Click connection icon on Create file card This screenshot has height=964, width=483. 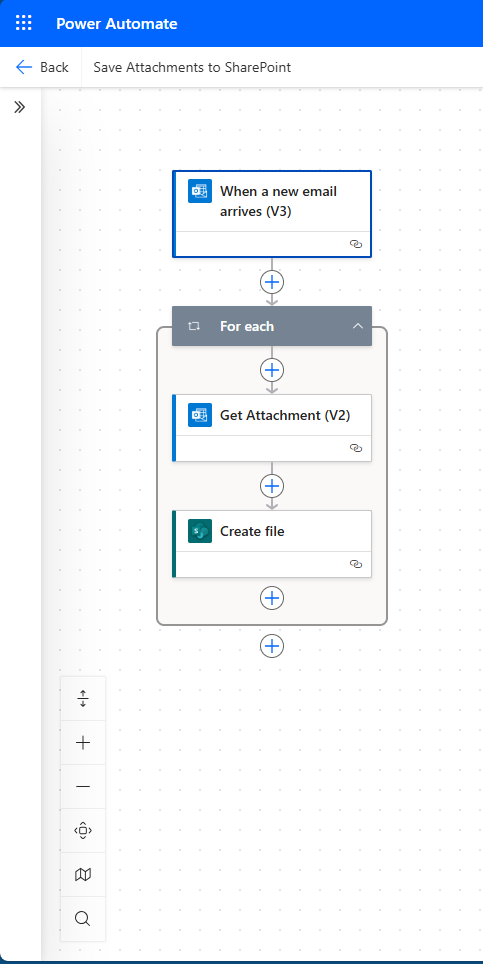click(356, 564)
